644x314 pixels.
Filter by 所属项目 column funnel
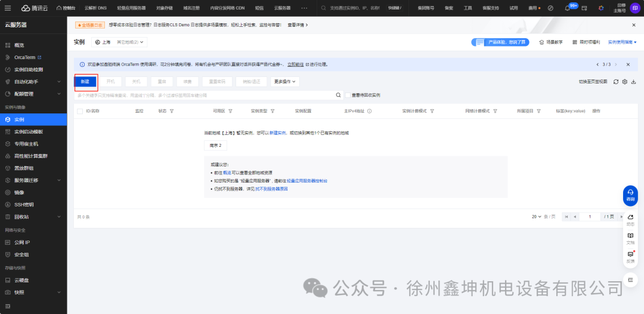click(x=538, y=111)
